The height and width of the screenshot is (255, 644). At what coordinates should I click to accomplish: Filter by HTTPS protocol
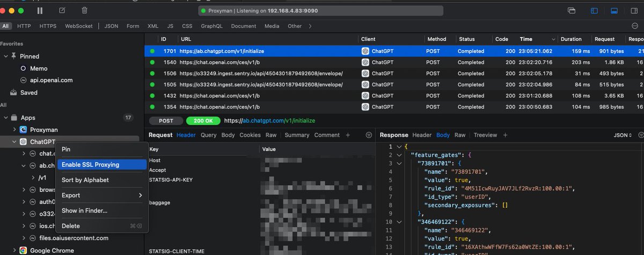tap(48, 26)
